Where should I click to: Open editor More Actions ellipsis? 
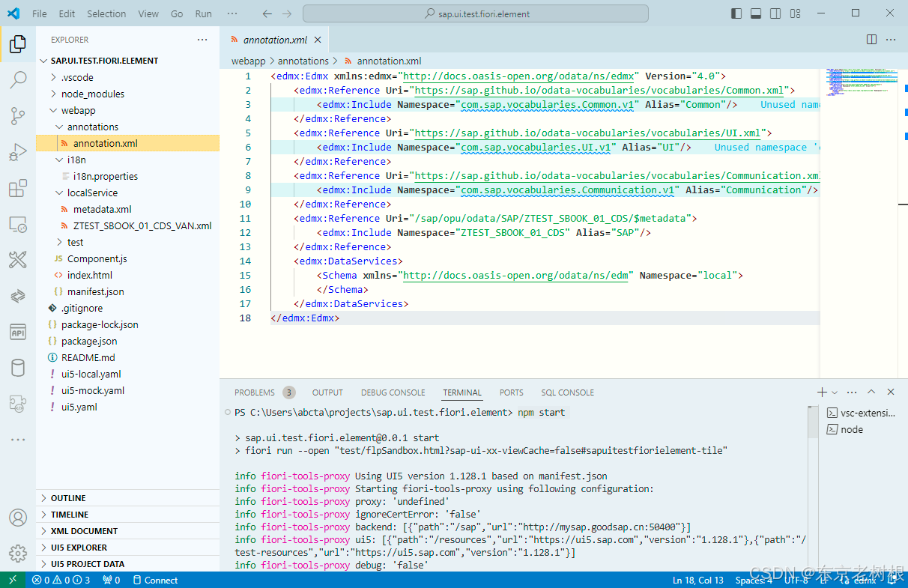pos(891,40)
